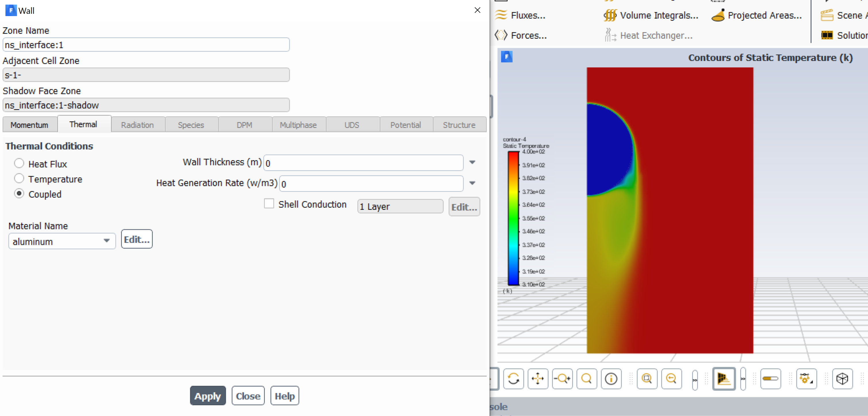Edit the aluminum material properties
The height and width of the screenshot is (416, 868).
136,239
